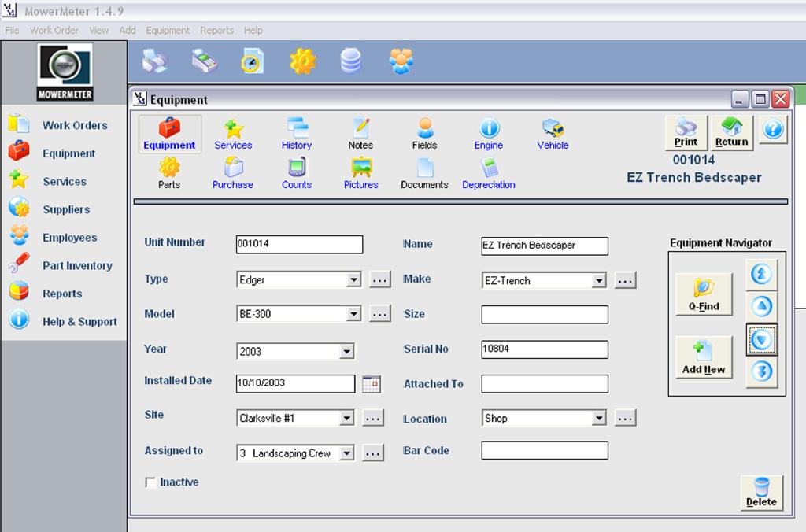Viewport: 806px width, 532px height.
Task: Open the Services tab with star icon
Action: [233, 133]
